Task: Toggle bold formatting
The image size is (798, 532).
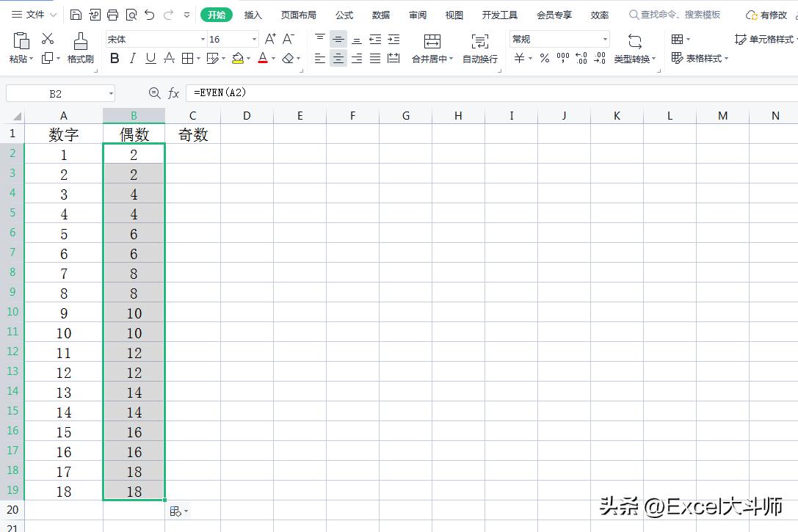Action: (114, 58)
